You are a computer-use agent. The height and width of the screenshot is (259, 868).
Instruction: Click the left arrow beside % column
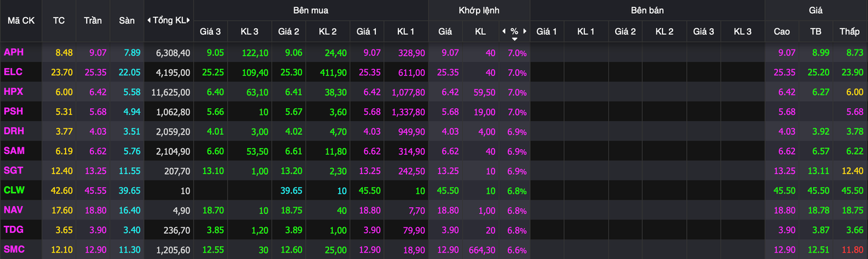pos(504,31)
